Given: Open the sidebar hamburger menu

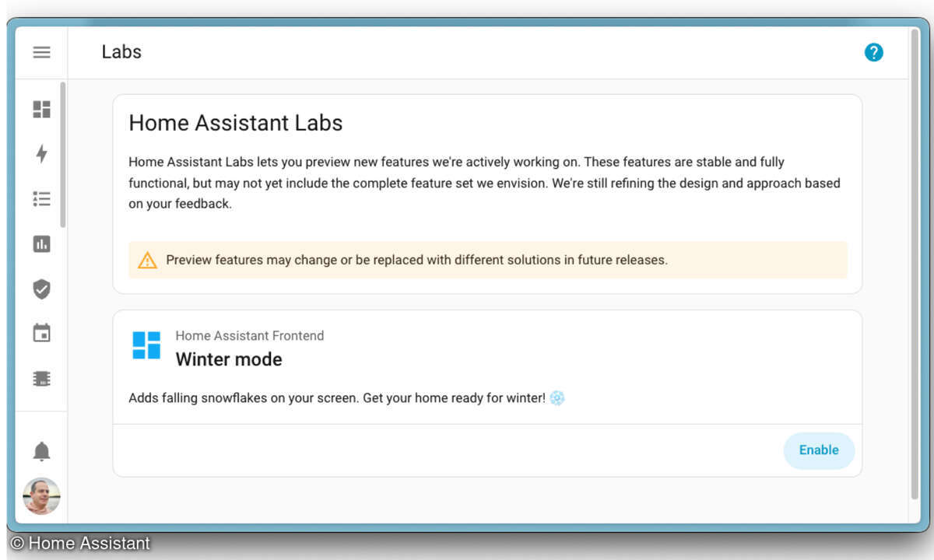Looking at the screenshot, I should click(41, 52).
